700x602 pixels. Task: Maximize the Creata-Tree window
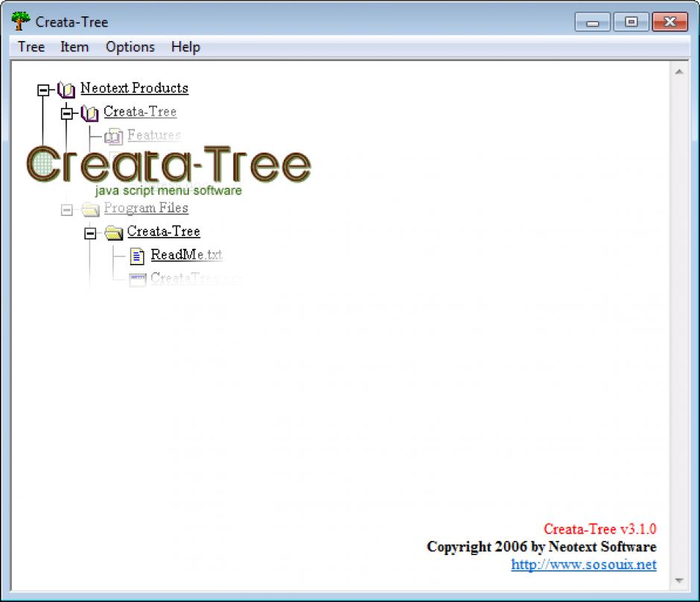631,22
